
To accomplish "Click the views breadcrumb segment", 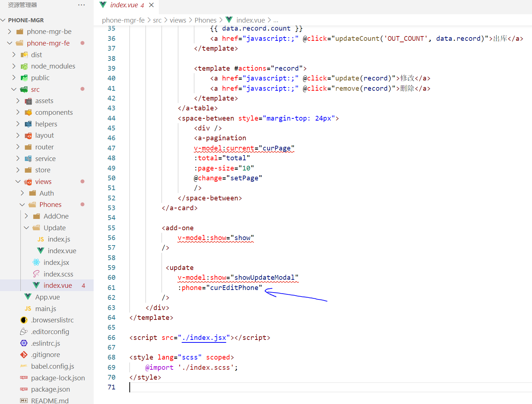I will [178, 20].
